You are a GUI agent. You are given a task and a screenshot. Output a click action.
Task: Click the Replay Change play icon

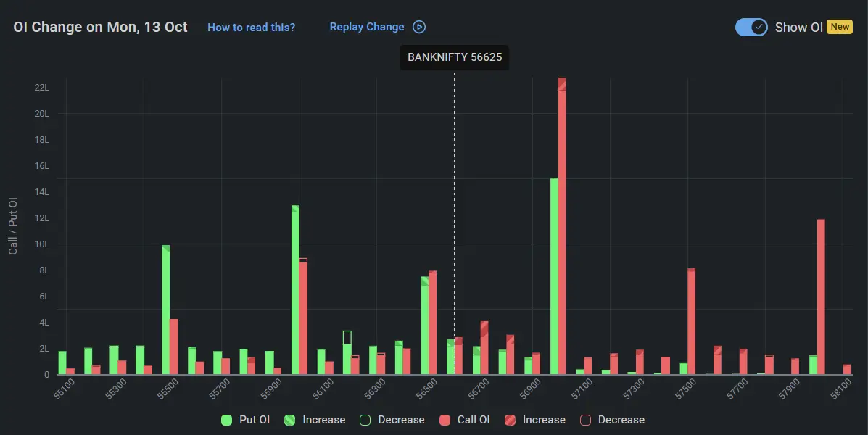[419, 27]
